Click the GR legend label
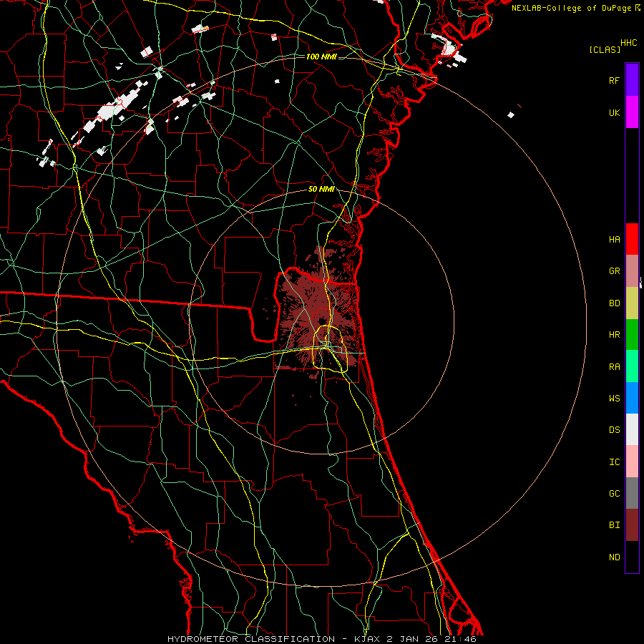 coord(614,271)
